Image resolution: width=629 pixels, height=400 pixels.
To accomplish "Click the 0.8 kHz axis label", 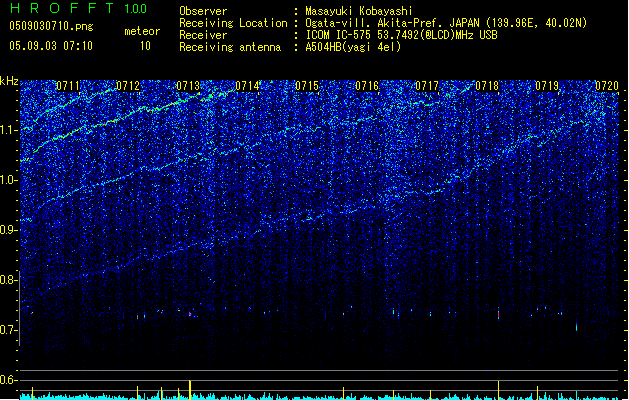I will click(x=9, y=280).
